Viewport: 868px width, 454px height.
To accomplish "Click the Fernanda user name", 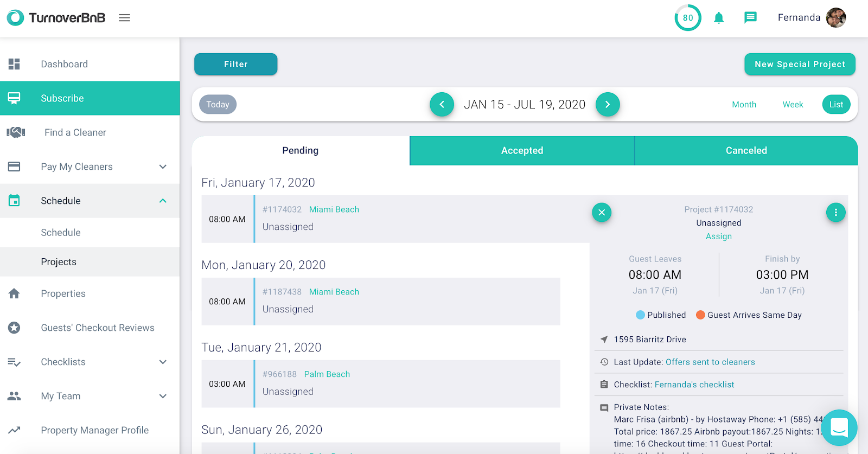I will click(799, 18).
